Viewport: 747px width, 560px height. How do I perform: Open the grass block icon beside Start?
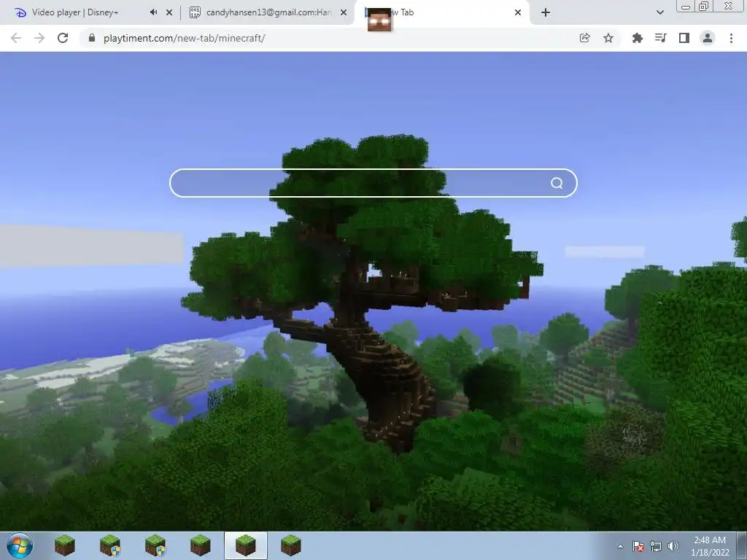click(x=65, y=545)
